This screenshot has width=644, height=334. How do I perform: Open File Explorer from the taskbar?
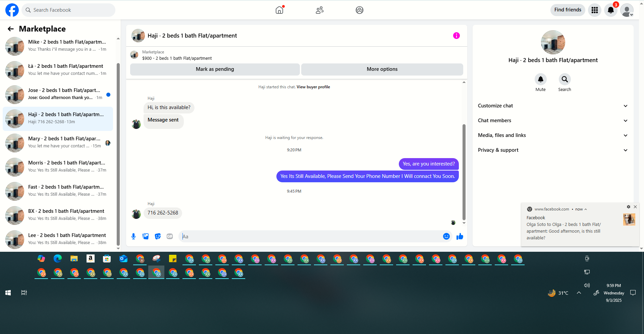pos(74,258)
